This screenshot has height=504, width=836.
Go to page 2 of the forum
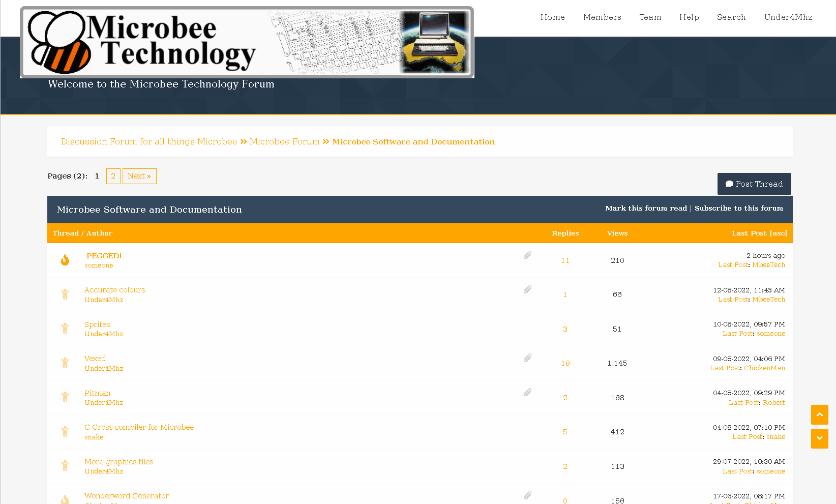click(113, 176)
